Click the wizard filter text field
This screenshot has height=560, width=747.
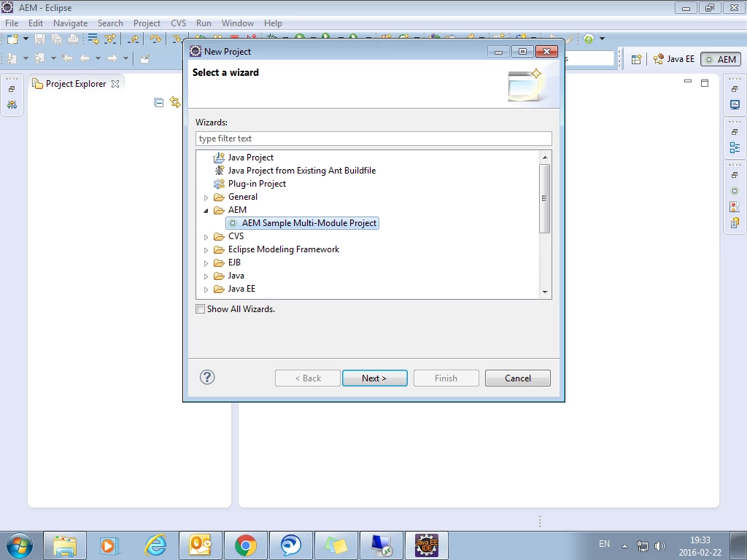(373, 139)
